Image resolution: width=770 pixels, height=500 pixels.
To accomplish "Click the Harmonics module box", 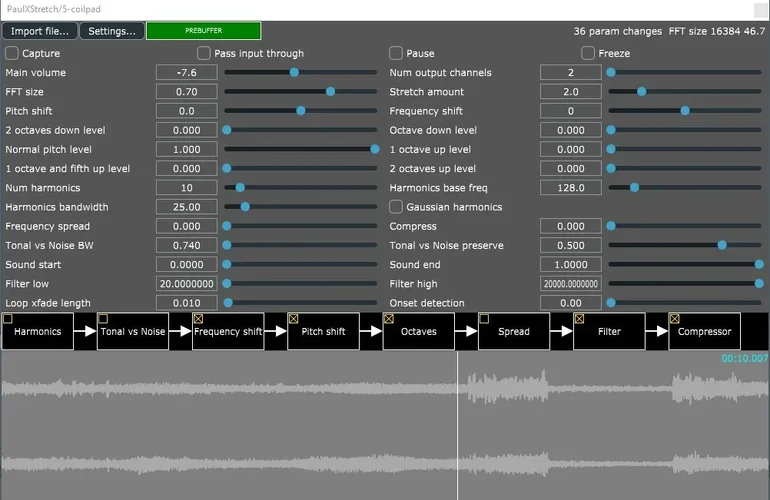I will (x=38, y=332).
